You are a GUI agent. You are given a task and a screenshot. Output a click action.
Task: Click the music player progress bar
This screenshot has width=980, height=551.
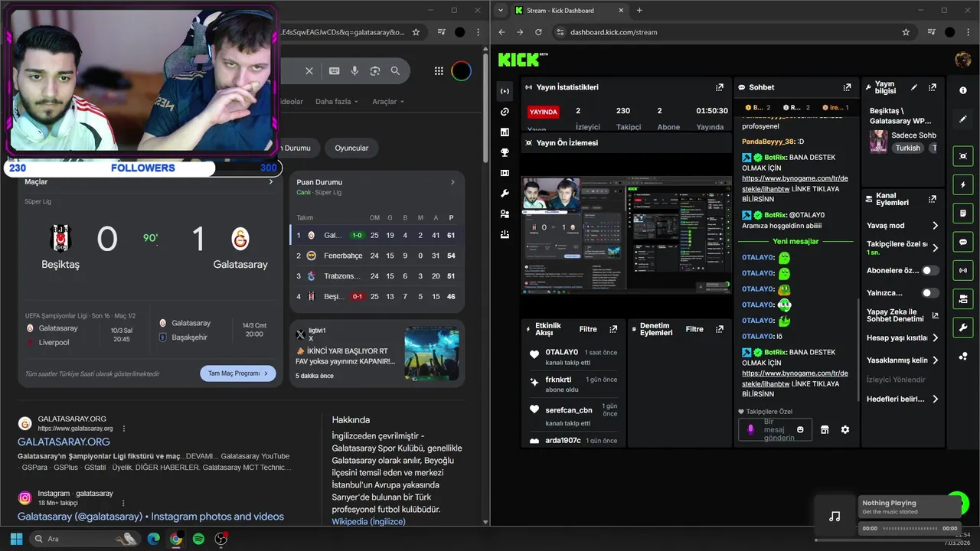910,529
